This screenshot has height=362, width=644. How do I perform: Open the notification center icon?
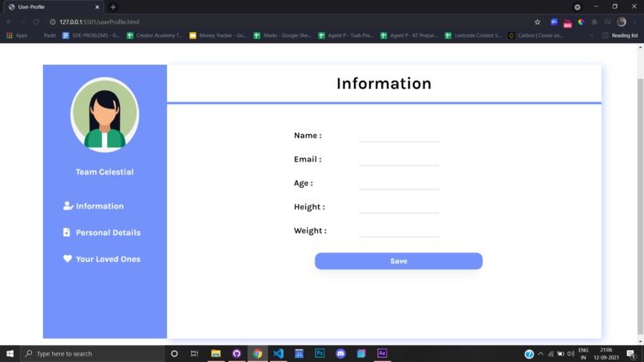click(x=631, y=353)
